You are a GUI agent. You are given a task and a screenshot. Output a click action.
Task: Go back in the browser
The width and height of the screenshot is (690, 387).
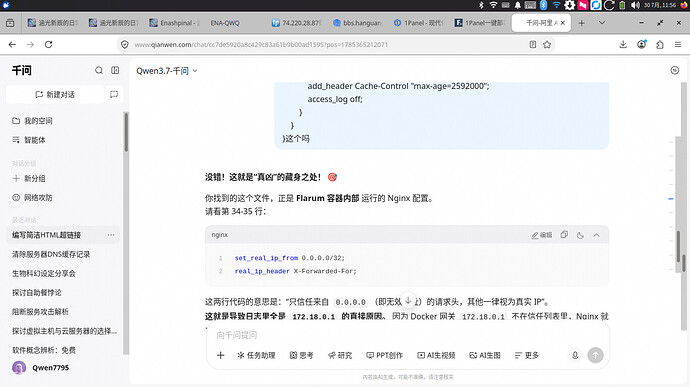click(12, 44)
